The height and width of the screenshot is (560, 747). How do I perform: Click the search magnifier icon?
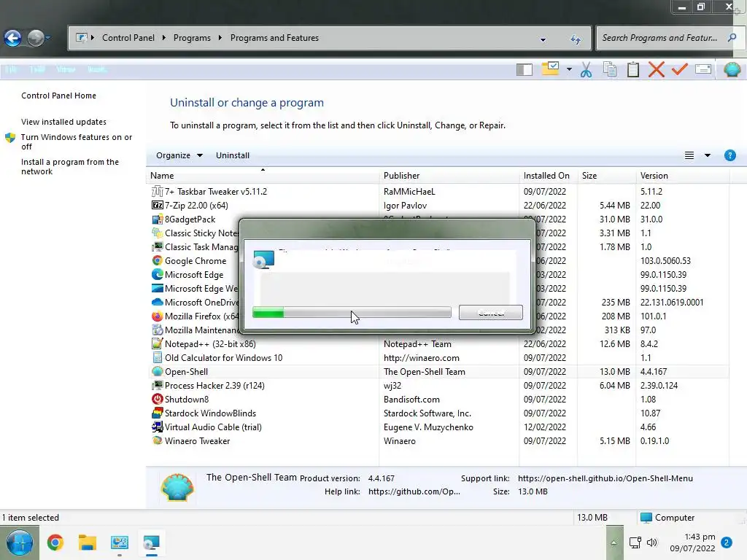732,37
